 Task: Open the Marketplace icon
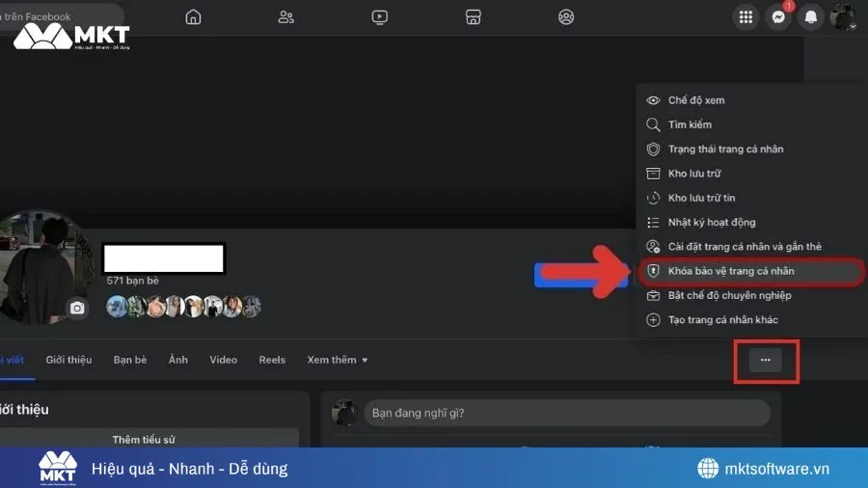coord(474,17)
